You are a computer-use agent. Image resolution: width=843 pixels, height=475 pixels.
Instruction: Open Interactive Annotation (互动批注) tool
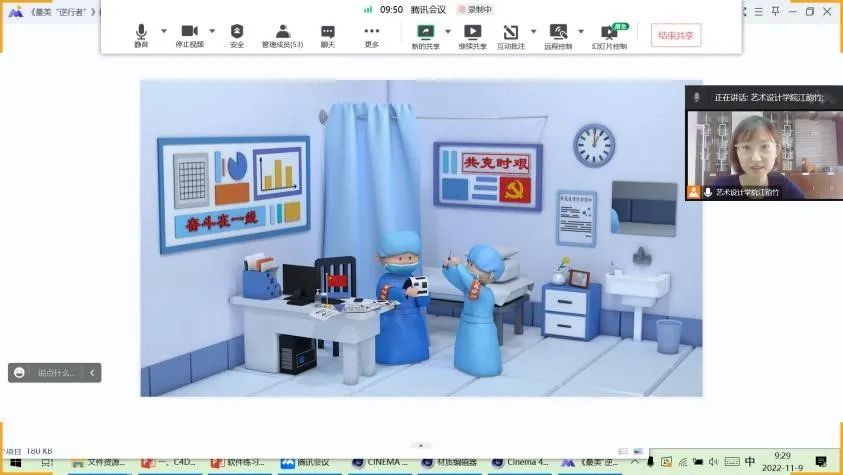coord(511,34)
